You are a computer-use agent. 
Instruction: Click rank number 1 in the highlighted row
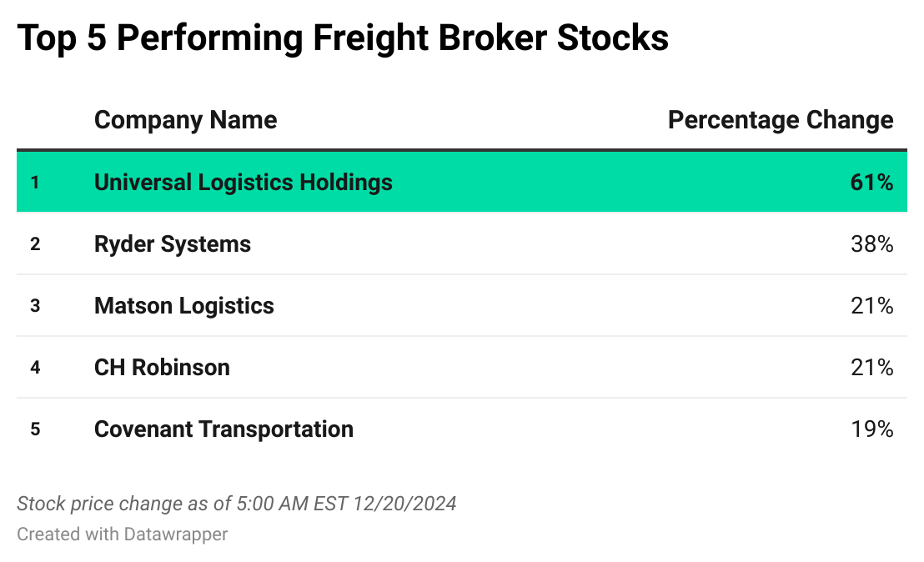(x=35, y=183)
